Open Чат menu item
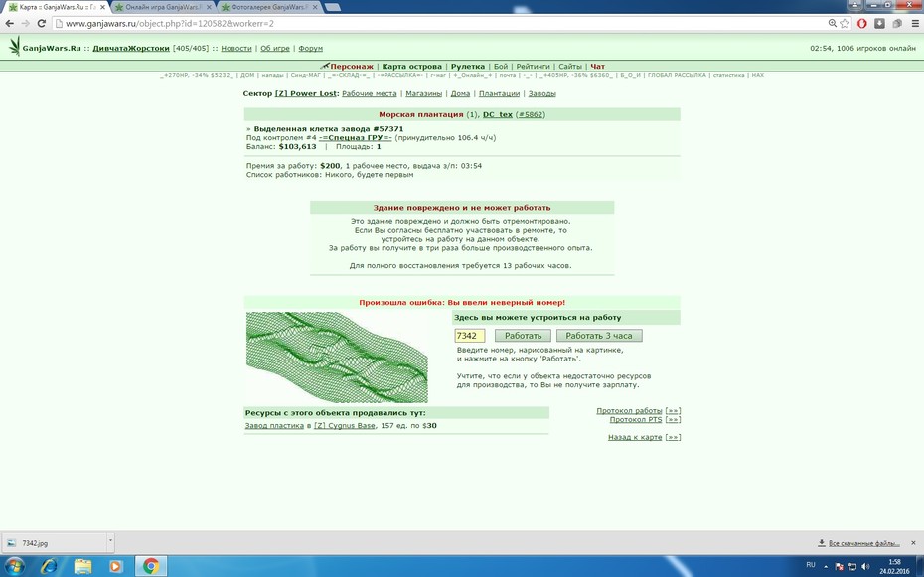Screen dimensions: 924x577 (597, 66)
